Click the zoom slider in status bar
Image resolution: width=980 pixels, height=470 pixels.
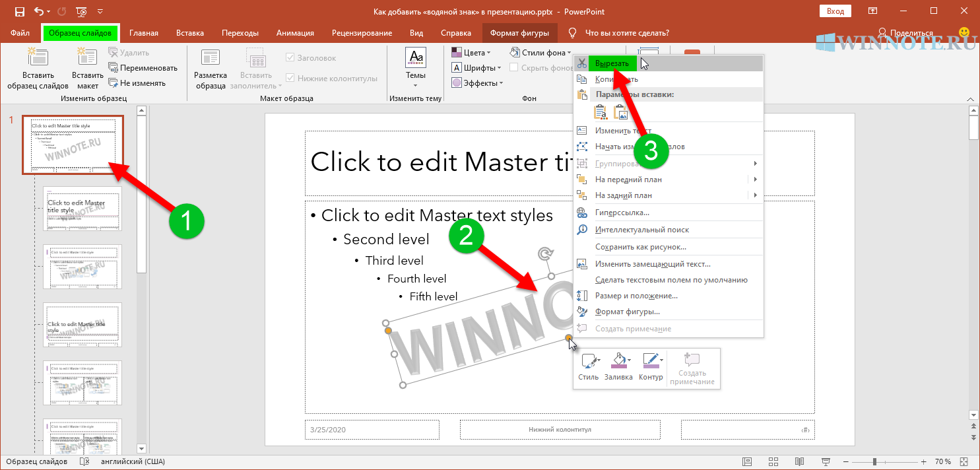884,461
